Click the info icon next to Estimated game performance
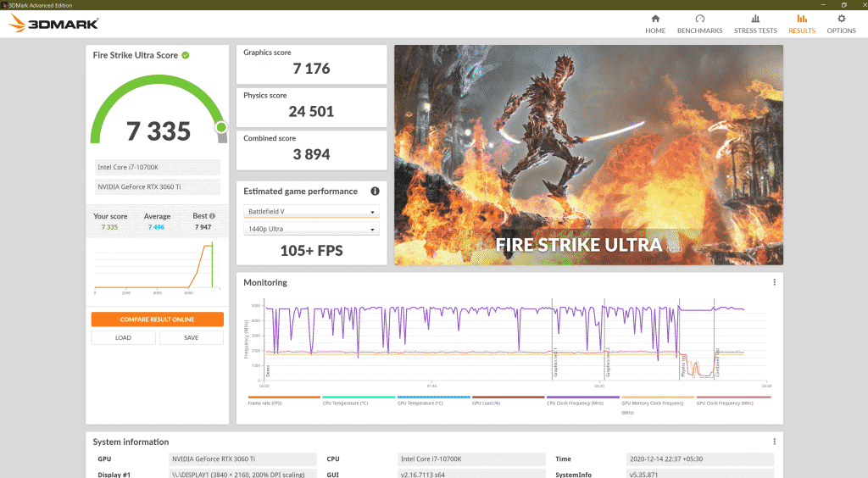Viewport: 868px width, 478px height. tap(375, 191)
